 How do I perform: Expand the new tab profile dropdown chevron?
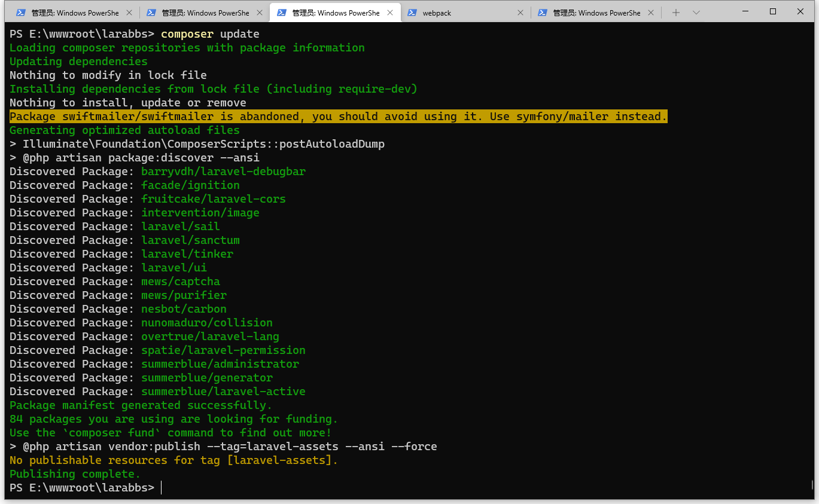696,13
